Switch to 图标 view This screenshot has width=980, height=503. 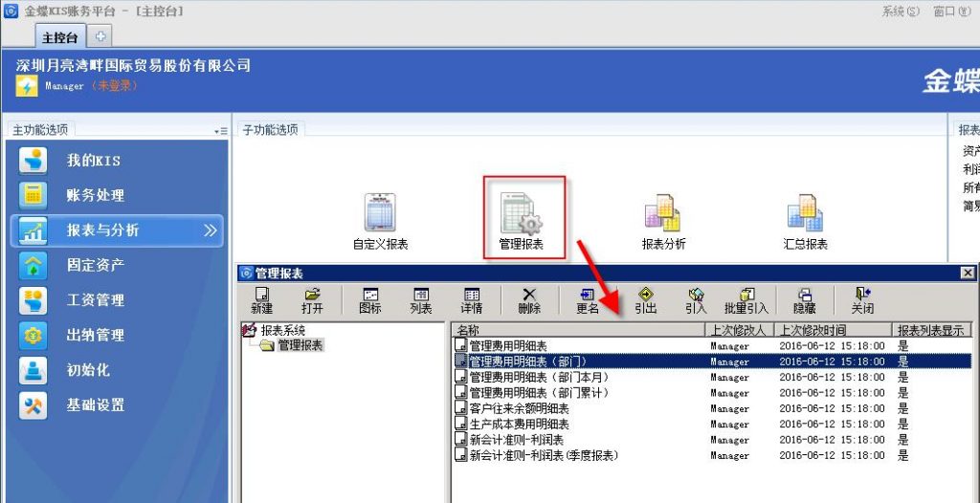370,300
